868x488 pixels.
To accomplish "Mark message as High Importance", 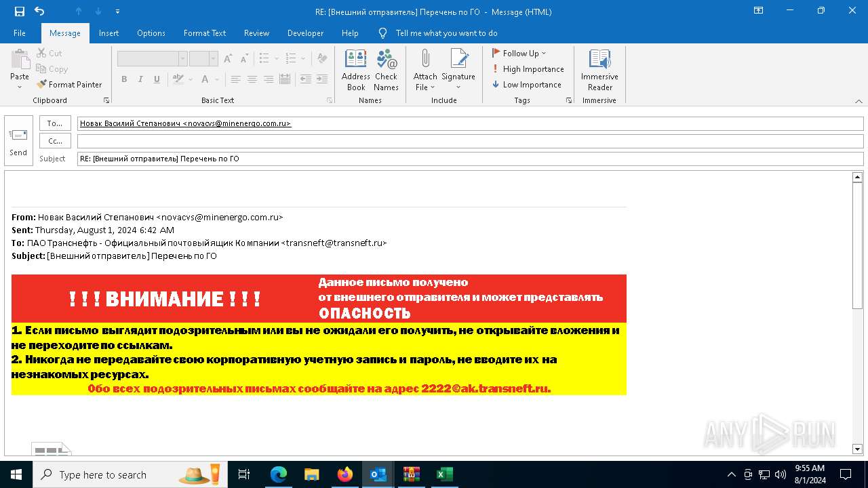I will (528, 69).
